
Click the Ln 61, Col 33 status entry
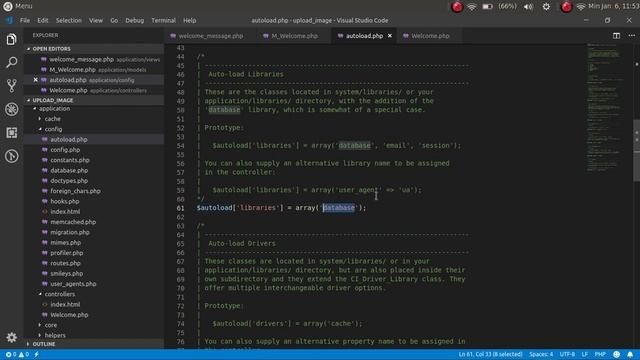click(x=490, y=354)
